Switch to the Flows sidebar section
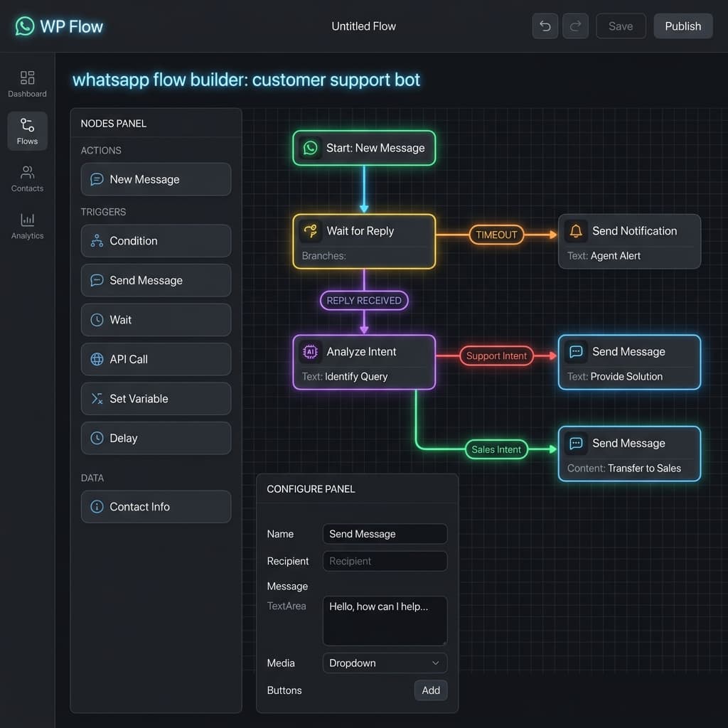 28,131
